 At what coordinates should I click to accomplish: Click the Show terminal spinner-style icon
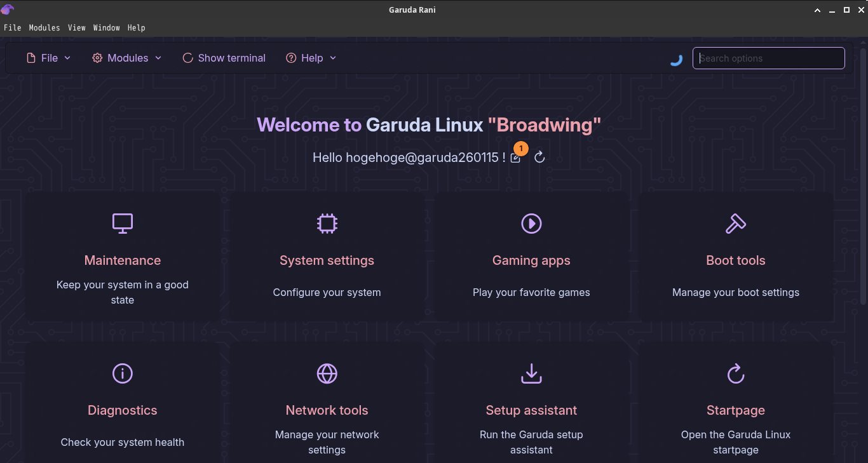(187, 58)
